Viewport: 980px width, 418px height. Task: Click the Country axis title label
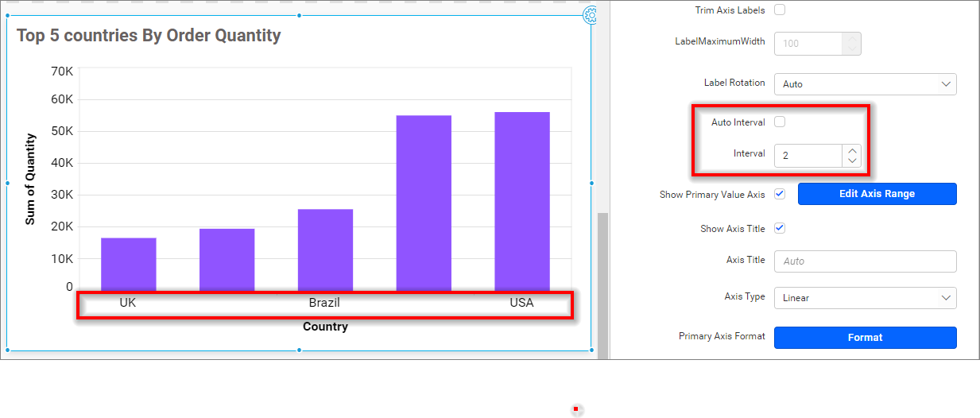pyautogui.click(x=325, y=327)
